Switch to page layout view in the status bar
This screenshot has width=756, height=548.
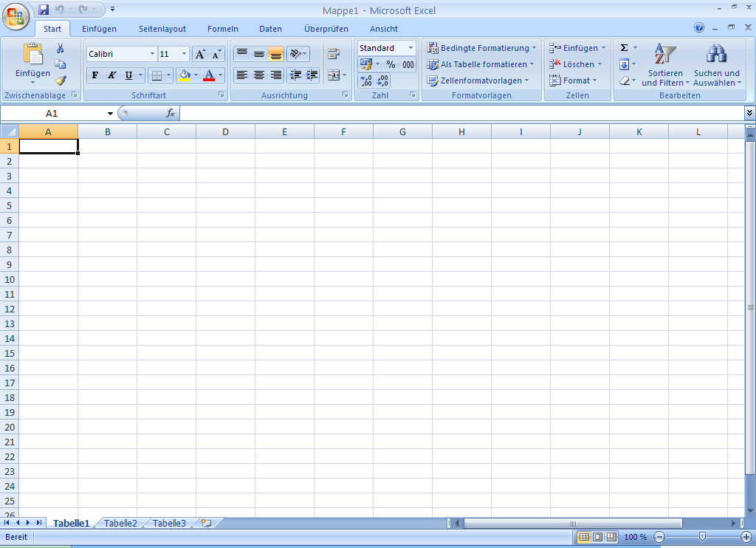point(597,537)
